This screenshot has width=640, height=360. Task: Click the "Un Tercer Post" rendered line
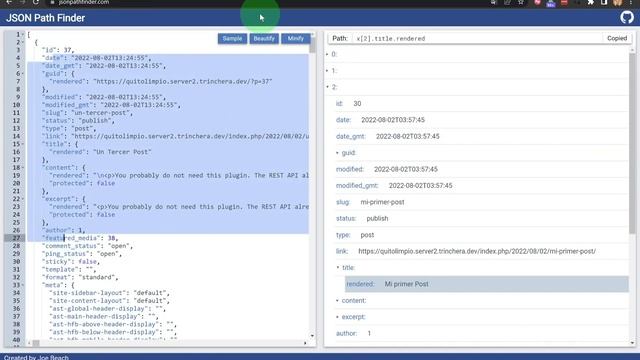pos(100,152)
